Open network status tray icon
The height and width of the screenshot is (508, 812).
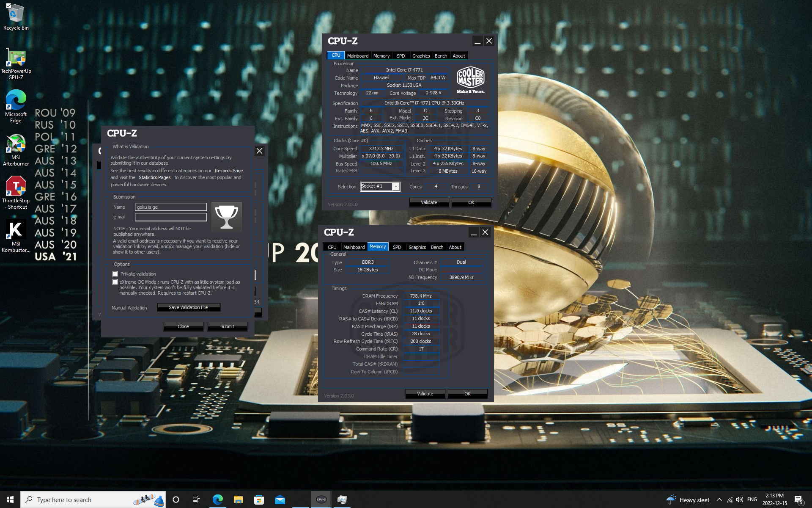tap(730, 500)
